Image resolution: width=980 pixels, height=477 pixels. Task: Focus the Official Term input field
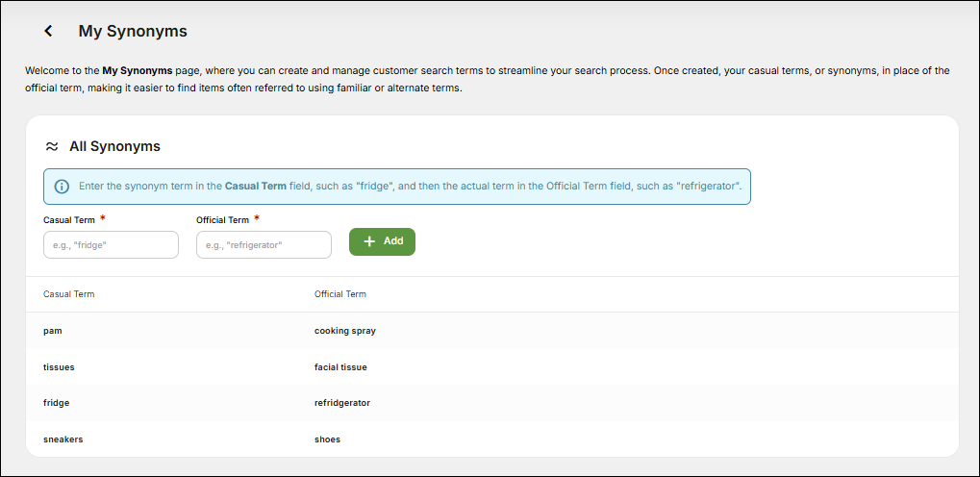264,245
